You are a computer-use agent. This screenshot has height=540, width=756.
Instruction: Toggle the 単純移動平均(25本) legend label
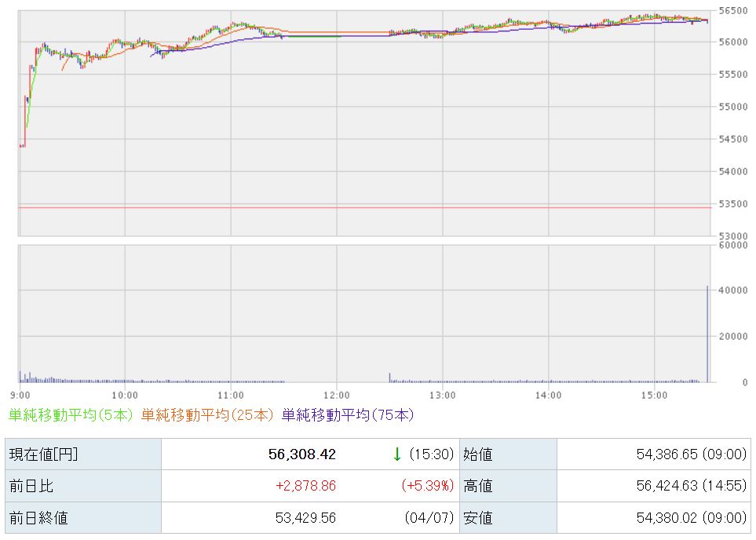(208, 414)
